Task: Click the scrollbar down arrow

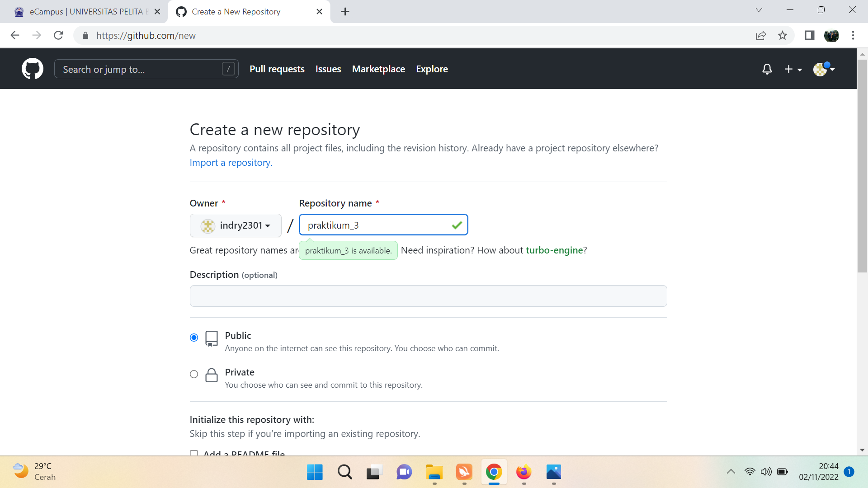Action: (862, 450)
